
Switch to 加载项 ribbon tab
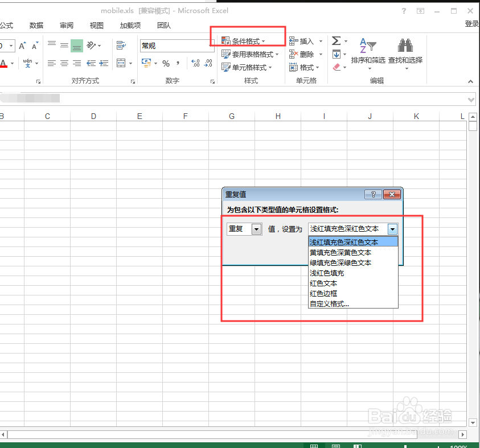(x=130, y=26)
